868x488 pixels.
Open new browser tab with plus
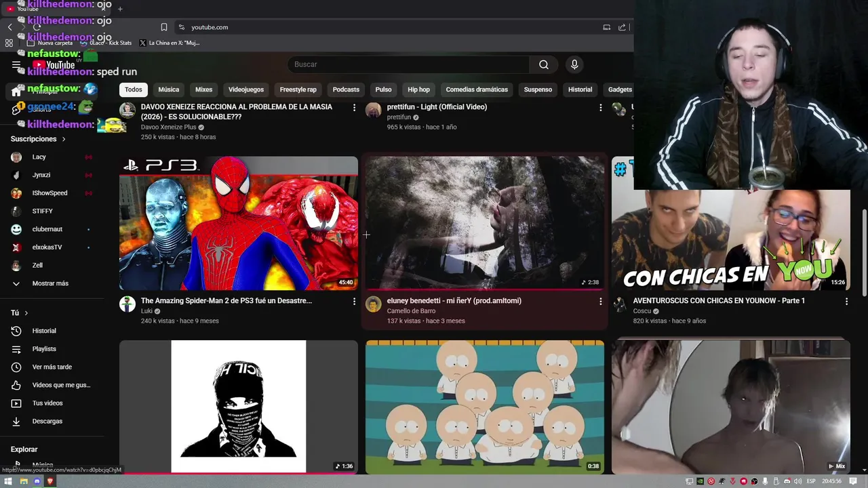[120, 9]
